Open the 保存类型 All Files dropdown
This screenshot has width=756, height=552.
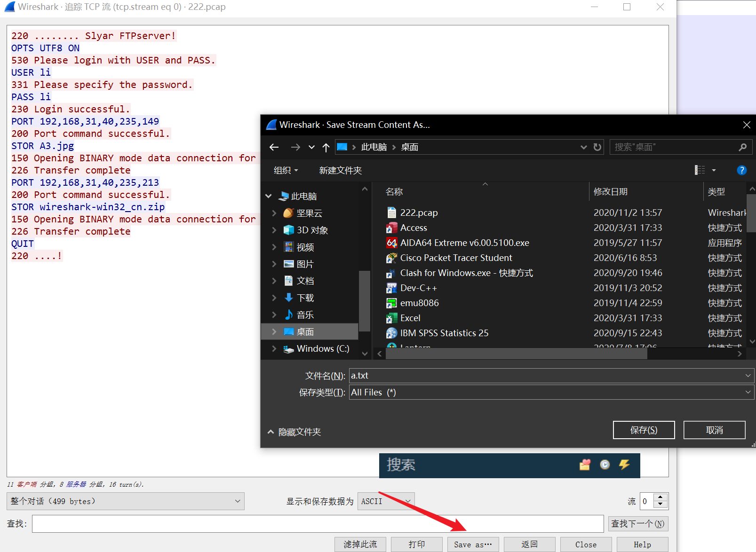coord(551,393)
